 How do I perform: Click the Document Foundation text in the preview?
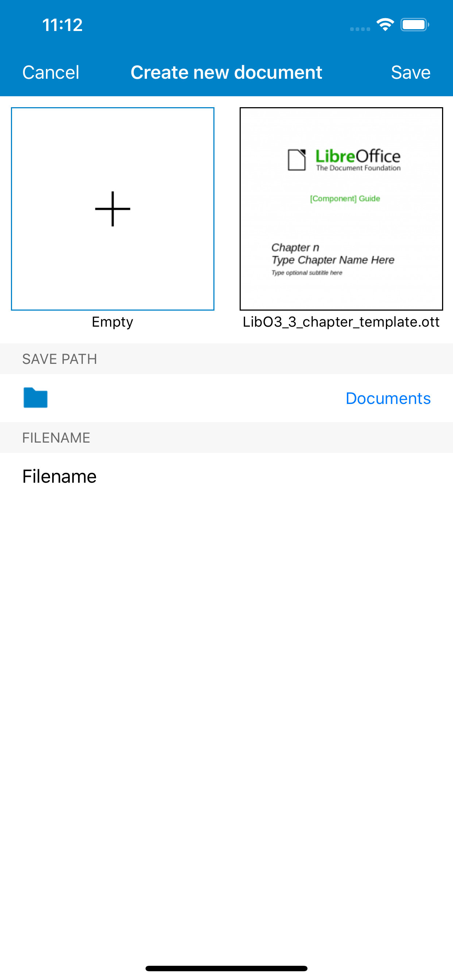click(x=359, y=168)
